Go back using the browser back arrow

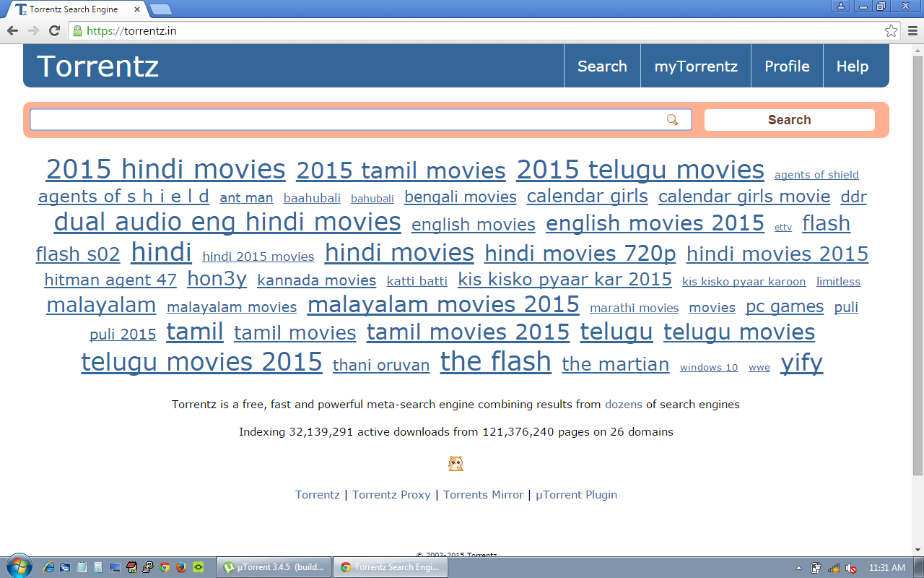click(x=12, y=31)
